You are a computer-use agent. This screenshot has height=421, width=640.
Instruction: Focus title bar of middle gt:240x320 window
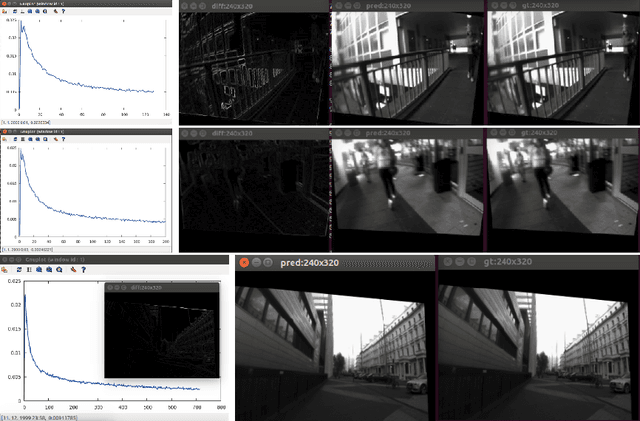(563, 134)
